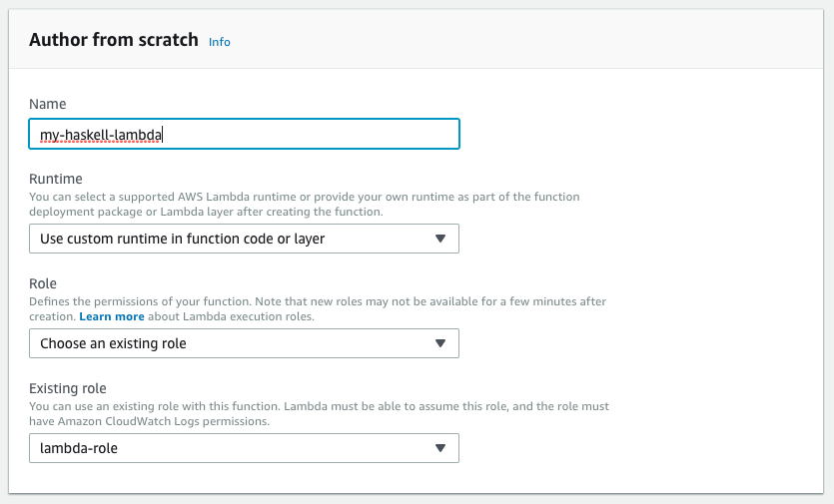Click the Runtime section label
Image resolution: width=834 pixels, height=504 pixels.
[x=55, y=179]
